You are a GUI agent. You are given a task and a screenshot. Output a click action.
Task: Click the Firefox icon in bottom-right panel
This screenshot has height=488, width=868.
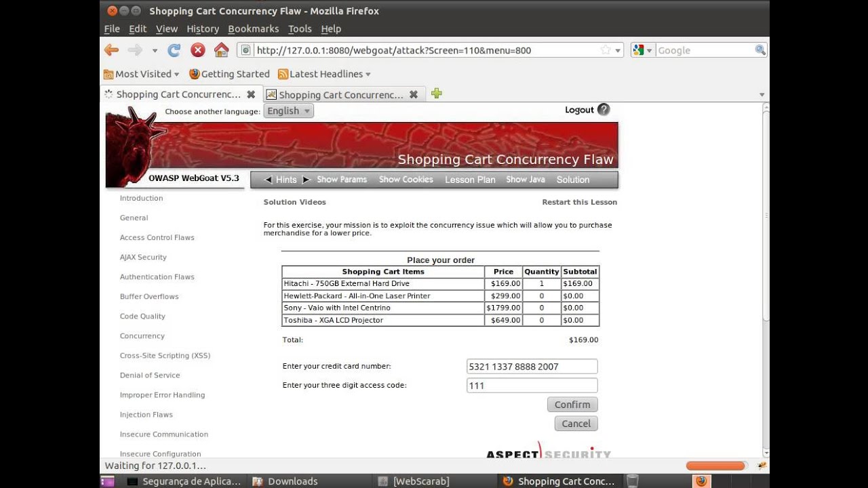click(701, 481)
